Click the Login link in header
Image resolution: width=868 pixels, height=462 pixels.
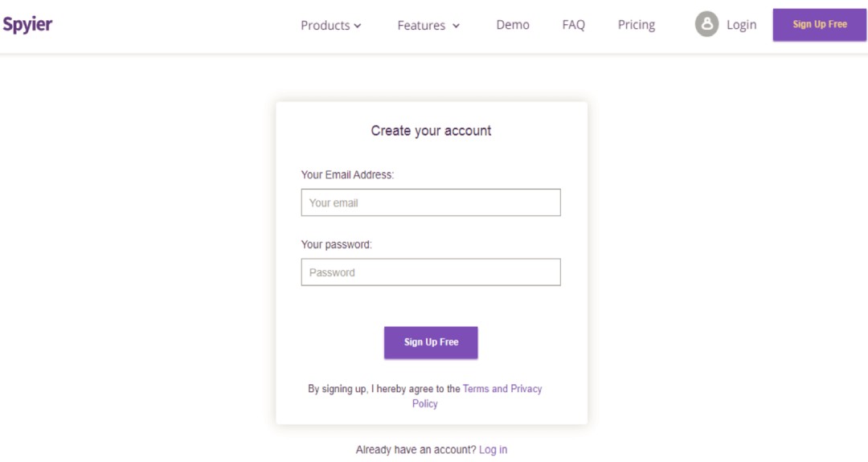[741, 25]
